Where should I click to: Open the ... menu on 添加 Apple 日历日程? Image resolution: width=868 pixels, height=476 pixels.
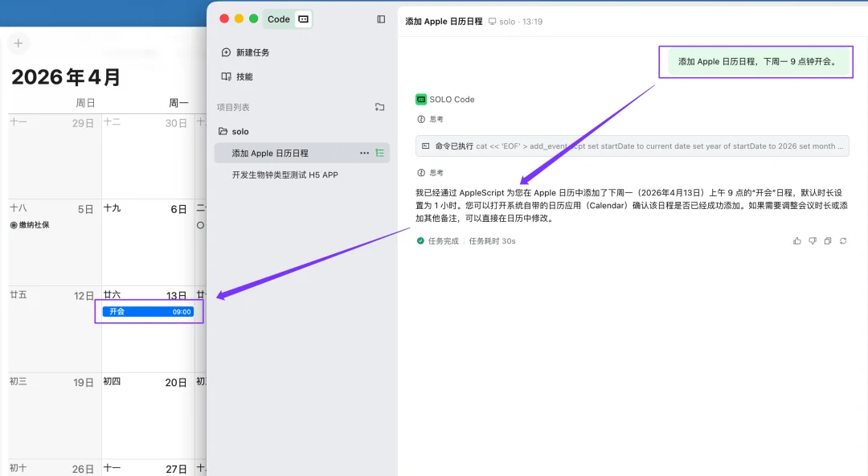coord(364,152)
